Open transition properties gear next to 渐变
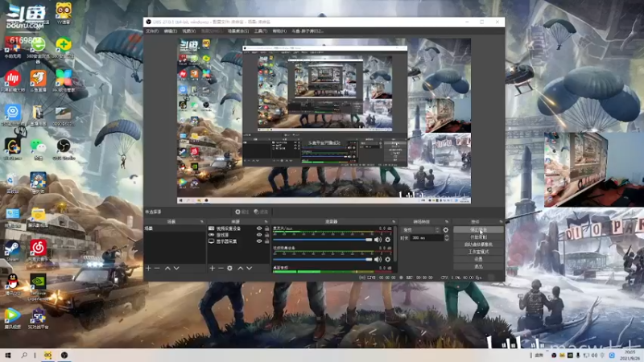 (446, 230)
